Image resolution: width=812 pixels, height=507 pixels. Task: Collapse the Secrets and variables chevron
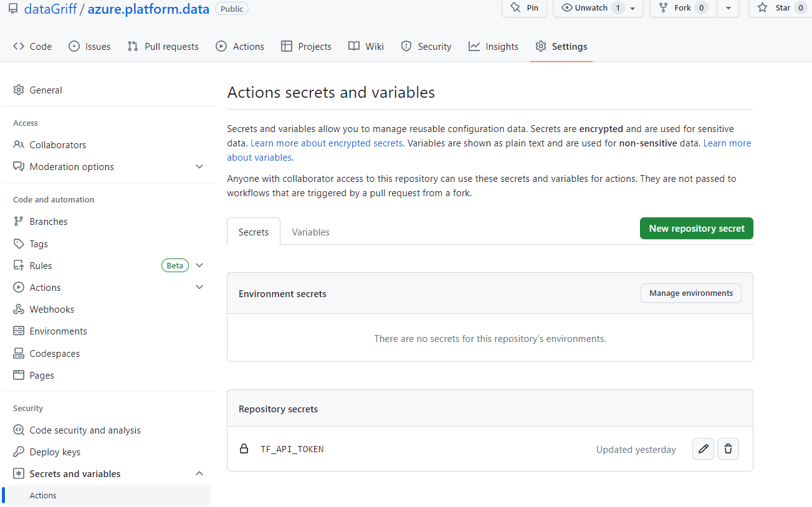[x=199, y=473]
